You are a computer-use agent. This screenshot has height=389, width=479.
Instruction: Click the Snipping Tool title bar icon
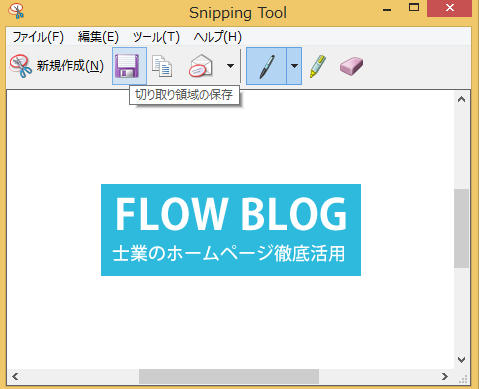click(16, 12)
